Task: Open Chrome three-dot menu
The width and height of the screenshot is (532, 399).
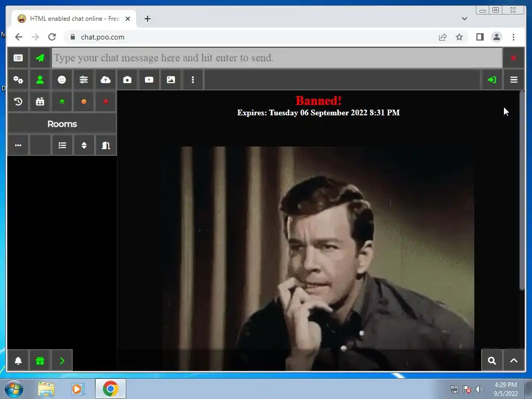Action: coord(513,37)
